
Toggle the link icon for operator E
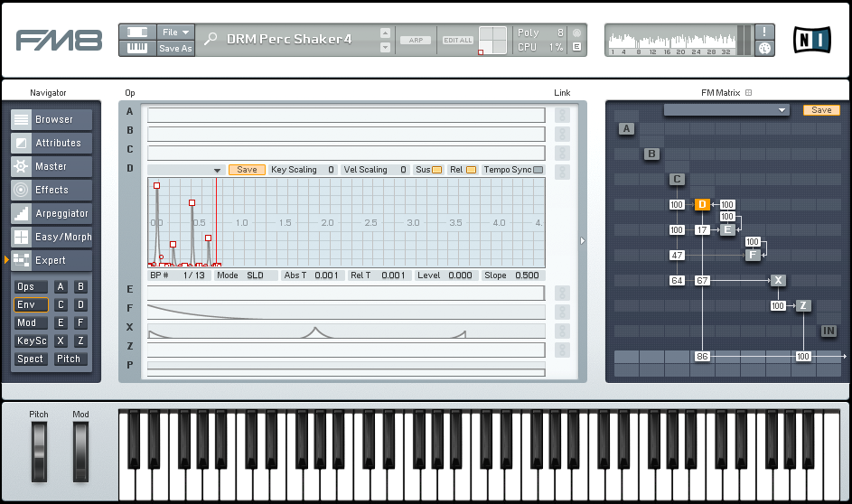point(562,293)
